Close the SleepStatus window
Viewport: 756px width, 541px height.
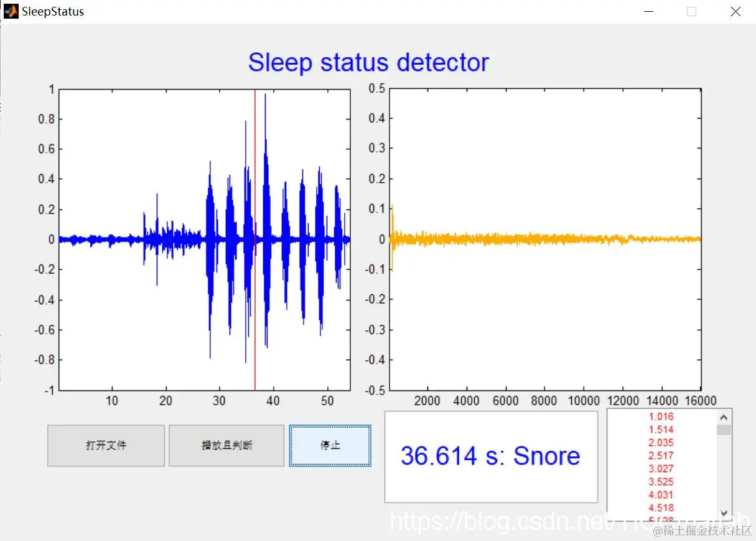(x=735, y=11)
